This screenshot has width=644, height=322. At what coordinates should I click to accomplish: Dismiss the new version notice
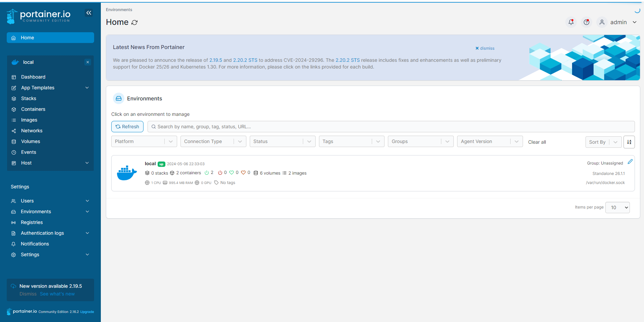coord(28,294)
